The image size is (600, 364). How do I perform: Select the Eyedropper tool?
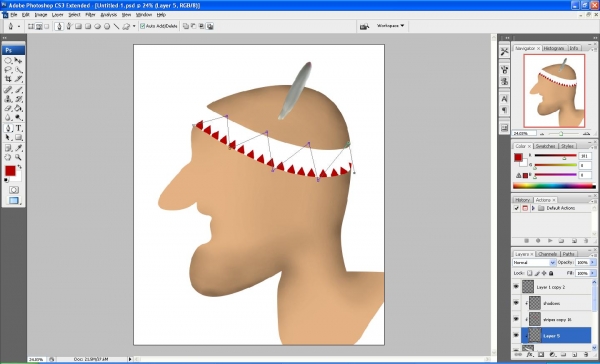tap(18, 148)
